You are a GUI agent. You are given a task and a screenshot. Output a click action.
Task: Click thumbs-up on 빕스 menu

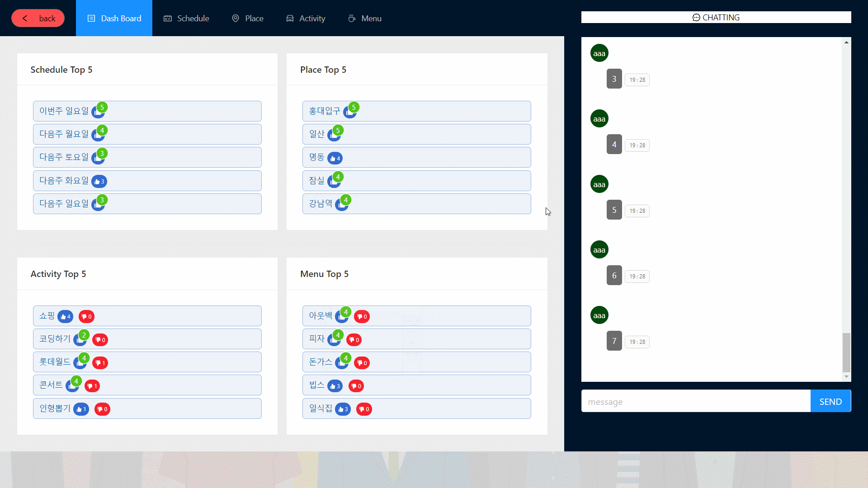(335, 386)
